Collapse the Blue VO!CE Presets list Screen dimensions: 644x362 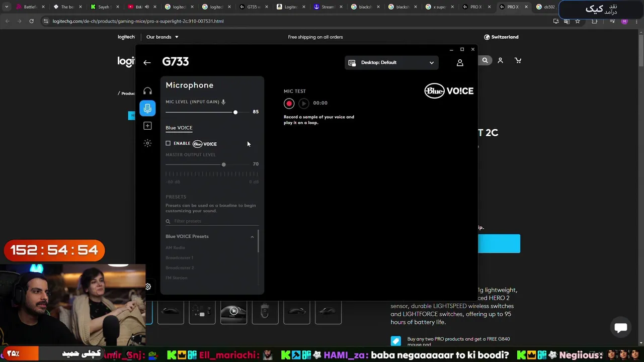coord(252,236)
